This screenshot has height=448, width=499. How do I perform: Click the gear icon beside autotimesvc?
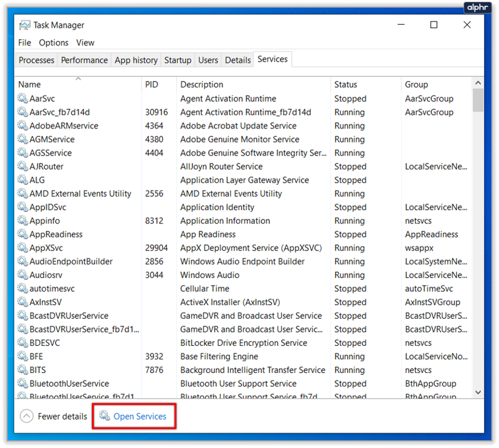[22, 289]
